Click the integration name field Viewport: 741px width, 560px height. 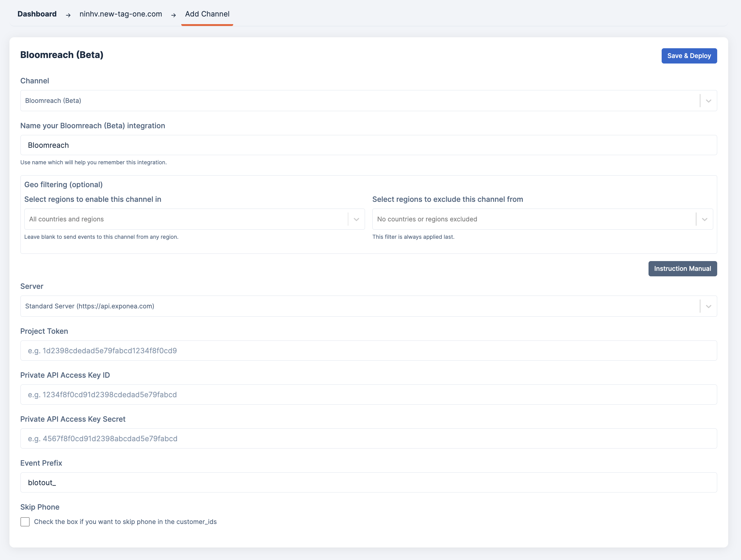(x=368, y=145)
